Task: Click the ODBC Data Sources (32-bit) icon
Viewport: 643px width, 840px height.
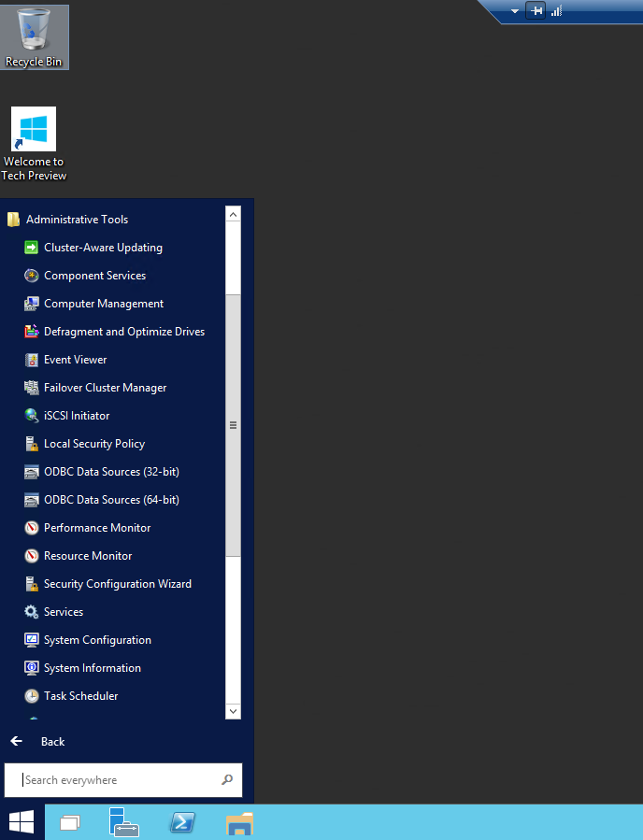Action: pyautogui.click(x=32, y=472)
